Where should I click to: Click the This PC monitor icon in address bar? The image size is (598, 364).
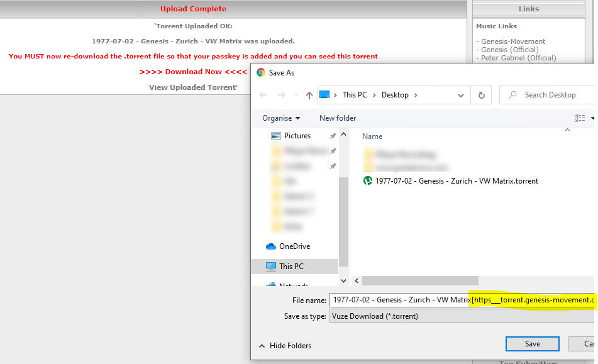coord(324,94)
